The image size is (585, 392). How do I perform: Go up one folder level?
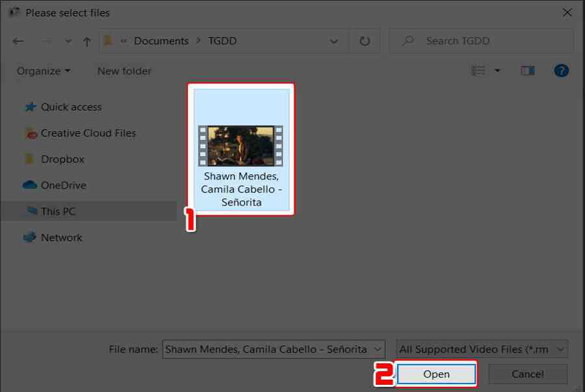[x=87, y=42]
